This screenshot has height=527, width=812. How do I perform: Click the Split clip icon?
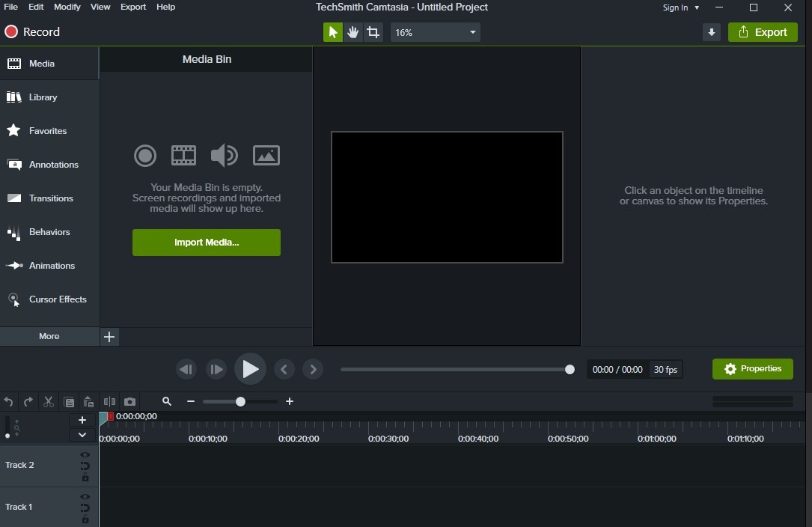coord(109,401)
